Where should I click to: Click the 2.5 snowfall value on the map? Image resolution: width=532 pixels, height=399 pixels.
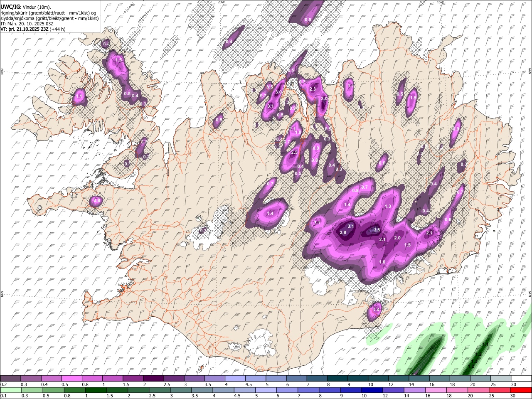(295, 153)
